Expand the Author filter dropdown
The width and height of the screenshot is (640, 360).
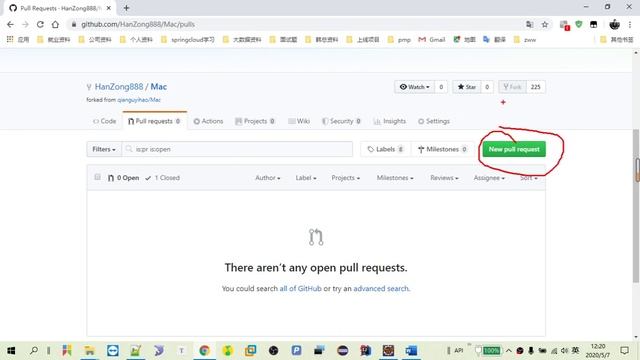coord(268,178)
